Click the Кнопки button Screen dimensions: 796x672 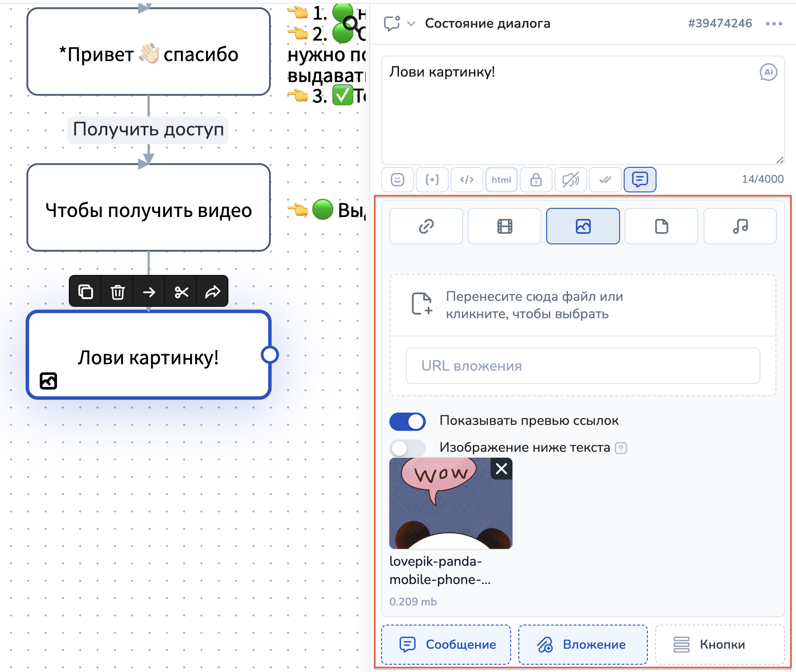tap(720, 644)
